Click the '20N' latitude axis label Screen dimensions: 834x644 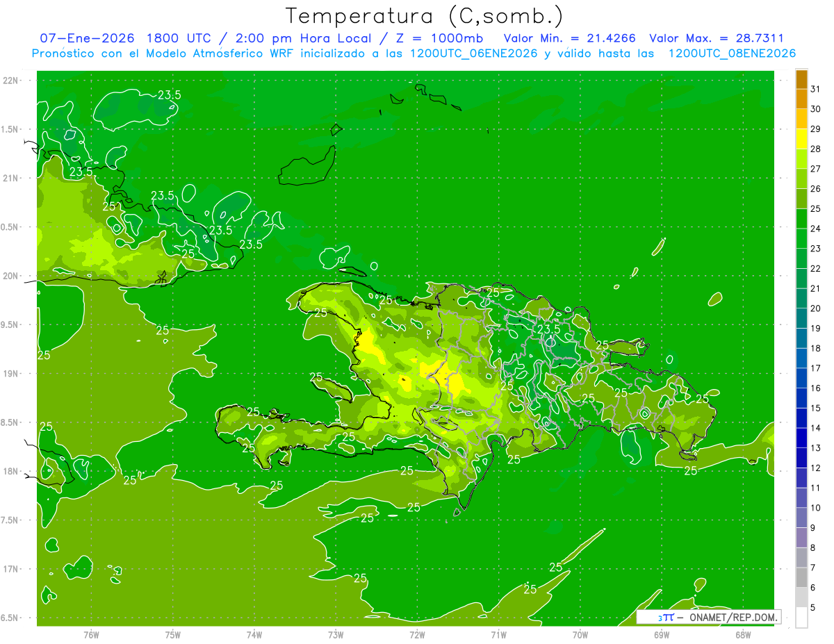pyautogui.click(x=10, y=276)
